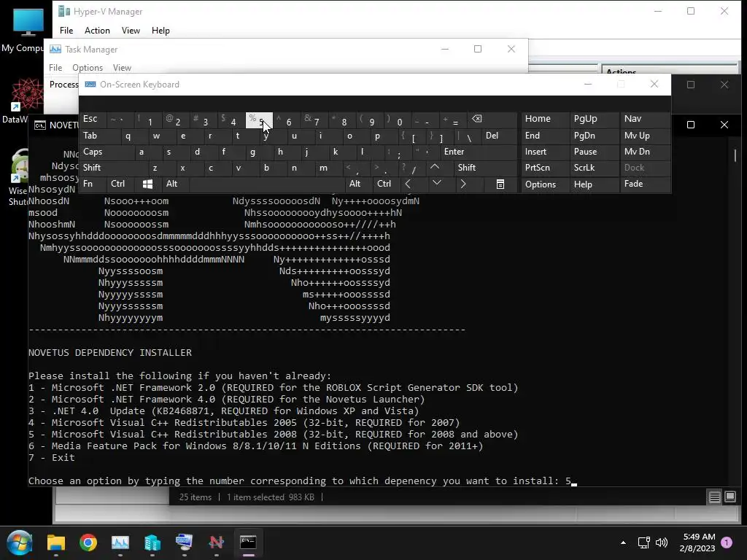Open View menu in Task Manager
This screenshot has height=560, width=747.
coord(122,68)
